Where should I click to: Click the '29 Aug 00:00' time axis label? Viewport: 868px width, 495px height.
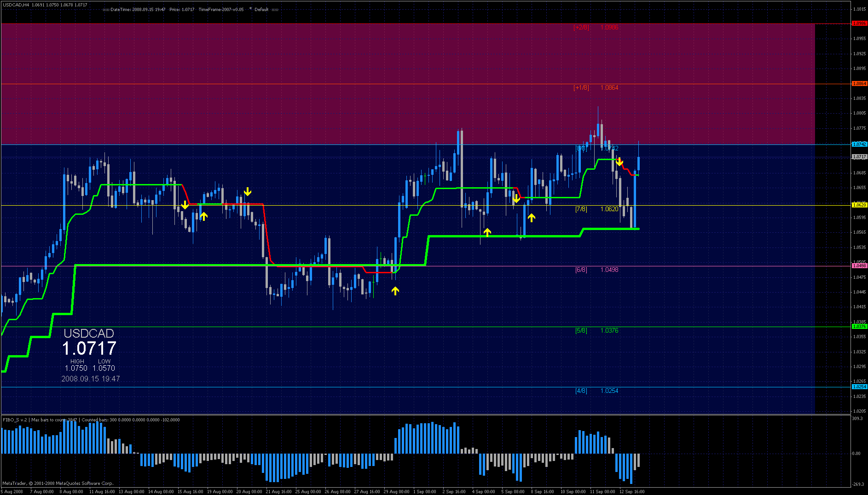tap(396, 491)
